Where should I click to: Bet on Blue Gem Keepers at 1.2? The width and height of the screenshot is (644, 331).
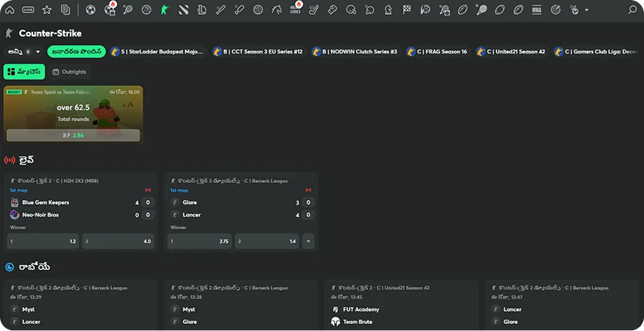click(43, 241)
